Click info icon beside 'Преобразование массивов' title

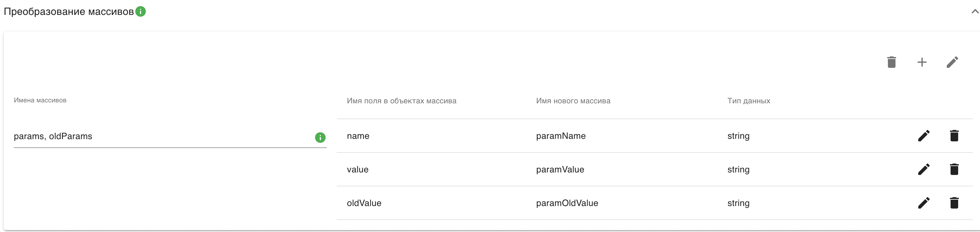click(140, 11)
